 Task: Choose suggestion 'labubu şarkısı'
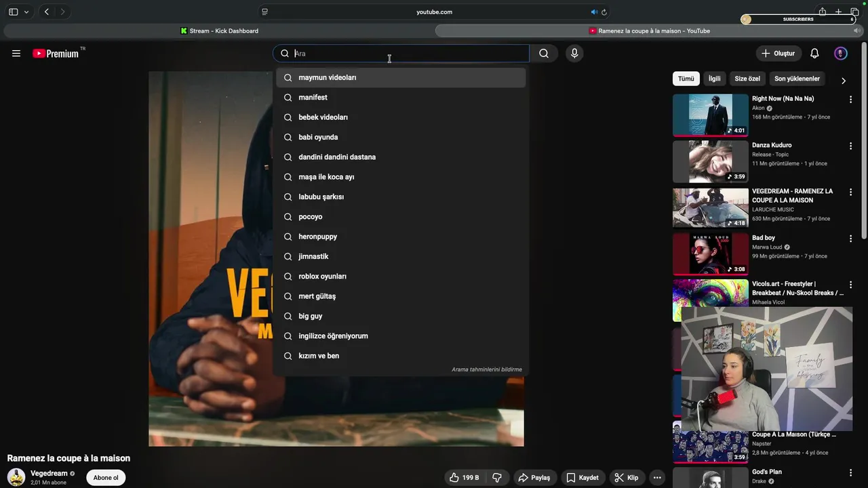pos(401,197)
